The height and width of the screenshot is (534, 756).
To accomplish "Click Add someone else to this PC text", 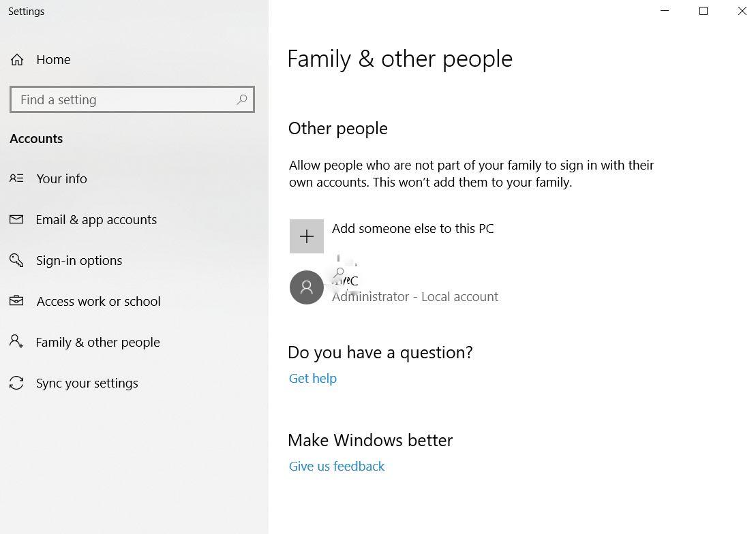I will click(412, 228).
